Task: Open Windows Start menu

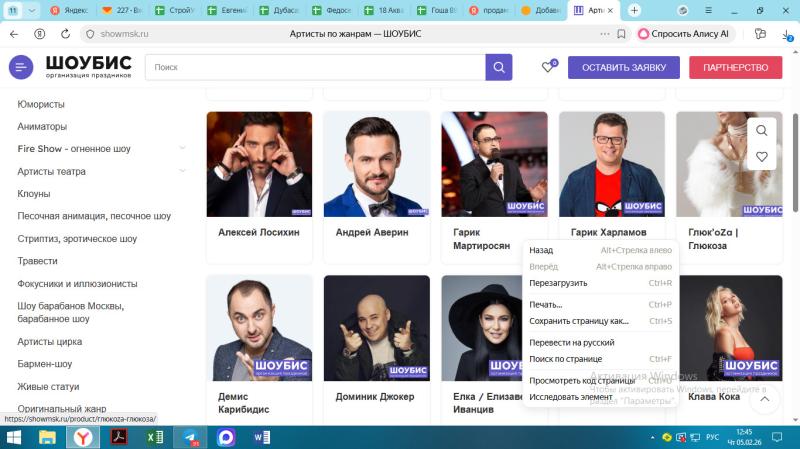Action: 14,437
